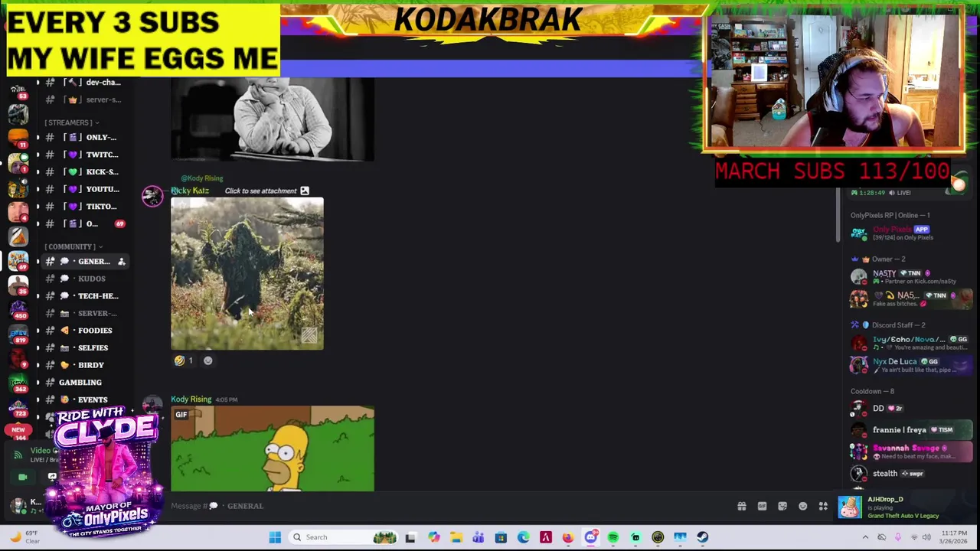This screenshot has height=551, width=980.
Task: Select the TECH-HE channel
Action: [x=86, y=296]
